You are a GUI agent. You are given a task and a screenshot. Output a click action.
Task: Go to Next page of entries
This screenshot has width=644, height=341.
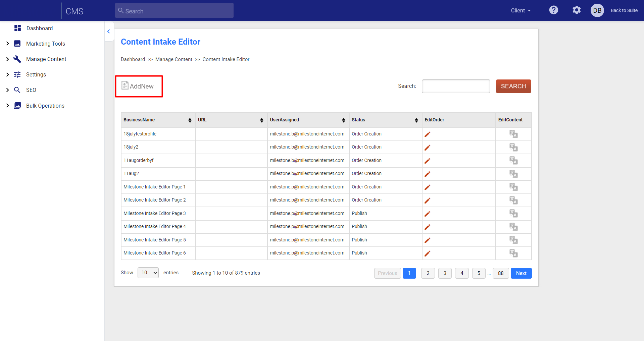point(521,273)
